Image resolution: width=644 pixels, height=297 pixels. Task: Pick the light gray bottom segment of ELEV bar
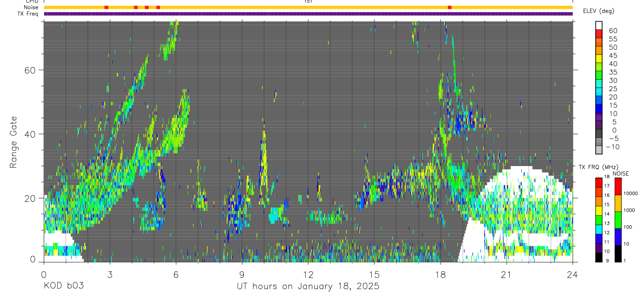tap(599, 150)
